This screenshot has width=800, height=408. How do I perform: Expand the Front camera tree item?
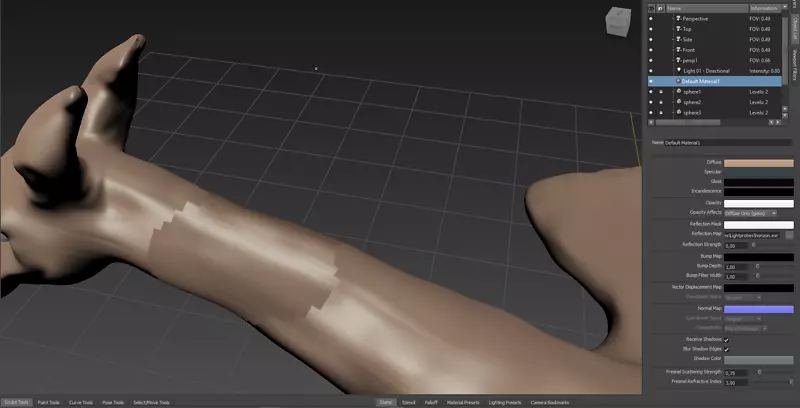(672, 50)
